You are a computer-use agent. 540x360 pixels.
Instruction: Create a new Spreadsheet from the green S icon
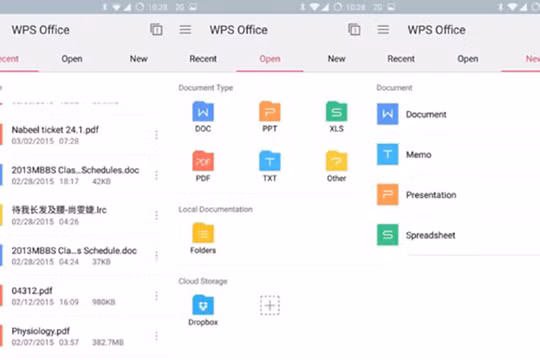[387, 235]
